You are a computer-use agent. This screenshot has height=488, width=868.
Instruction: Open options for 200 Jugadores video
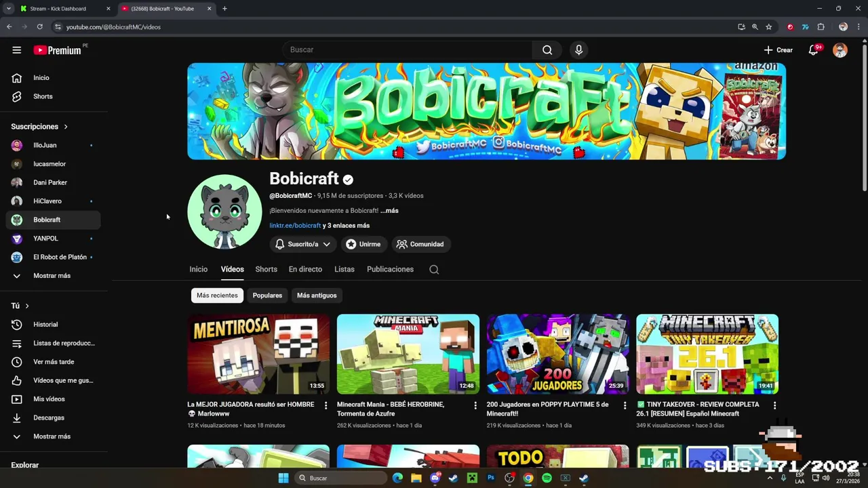coord(625,405)
